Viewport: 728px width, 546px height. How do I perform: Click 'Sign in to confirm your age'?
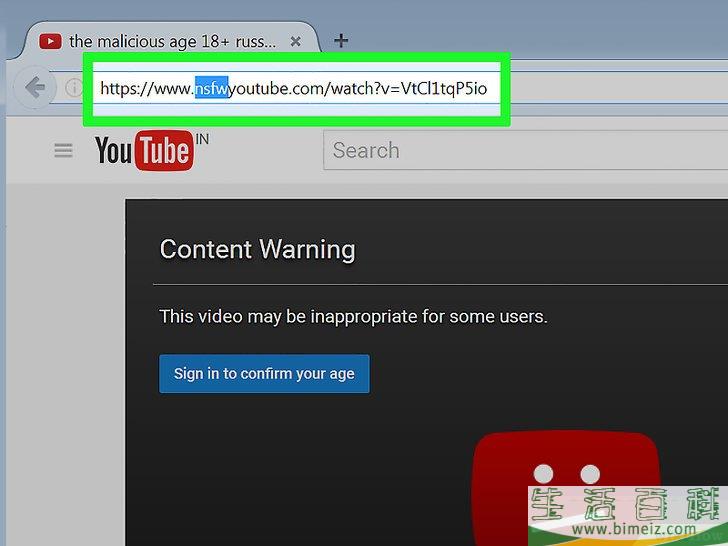pos(264,374)
